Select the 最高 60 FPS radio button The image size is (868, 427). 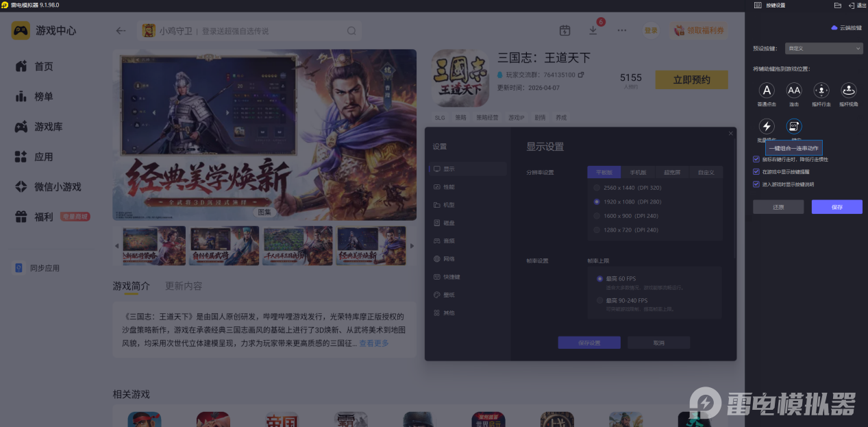tap(600, 279)
